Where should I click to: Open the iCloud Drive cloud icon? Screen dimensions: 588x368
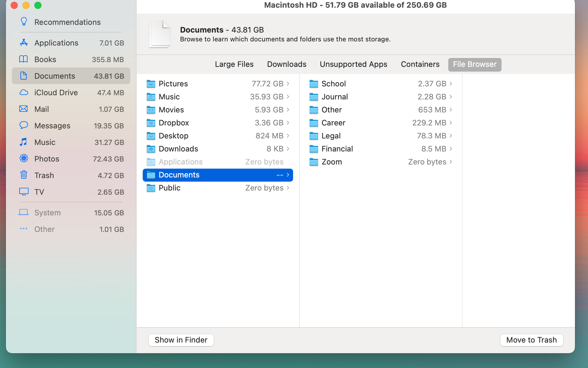pos(24,93)
